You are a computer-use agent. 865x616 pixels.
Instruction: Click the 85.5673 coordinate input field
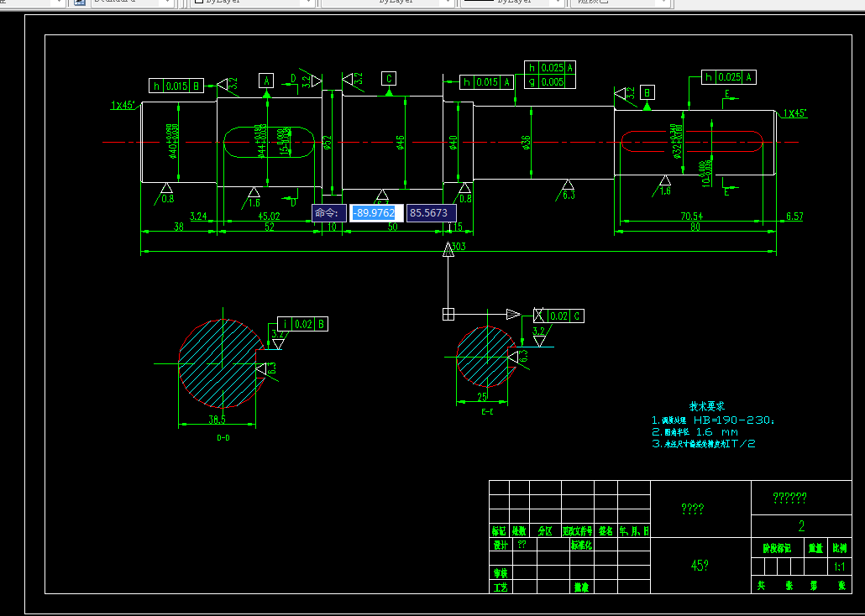(432, 213)
